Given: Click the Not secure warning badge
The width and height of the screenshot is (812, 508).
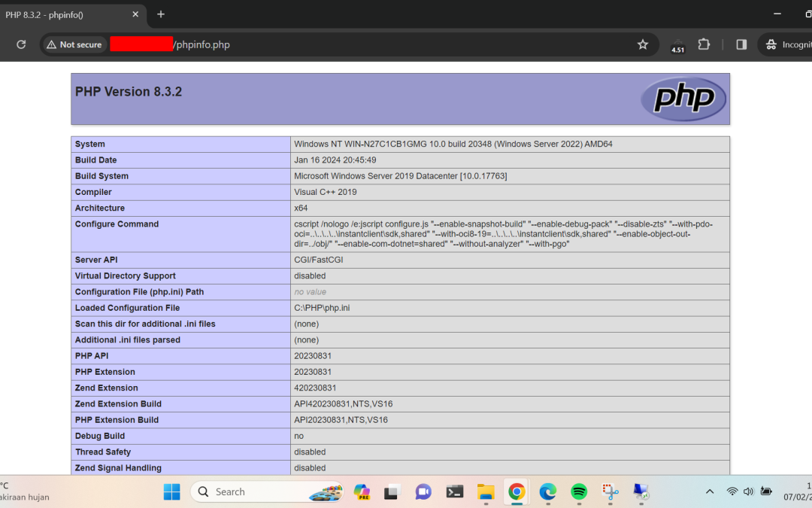Looking at the screenshot, I should click(x=74, y=44).
